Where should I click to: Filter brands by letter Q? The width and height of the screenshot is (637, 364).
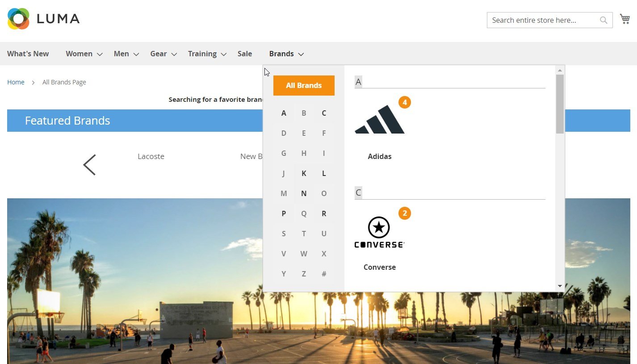click(304, 213)
